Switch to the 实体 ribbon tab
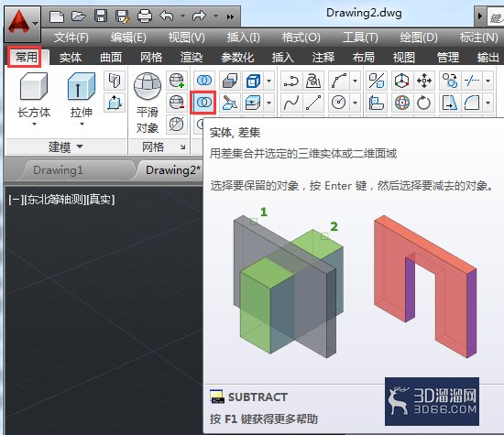504x435 pixels. coord(71,58)
